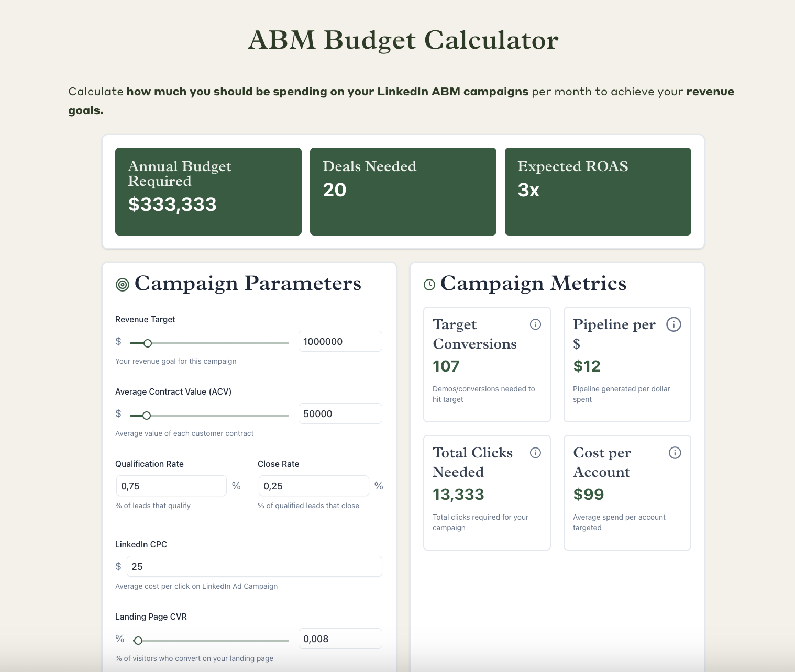This screenshot has width=795, height=672.
Task: Click the Average Contract Value slider handle
Action: tap(147, 416)
